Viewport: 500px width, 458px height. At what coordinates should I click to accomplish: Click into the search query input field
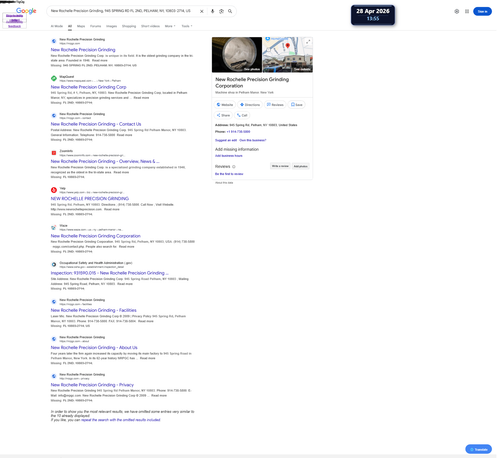pos(121,11)
